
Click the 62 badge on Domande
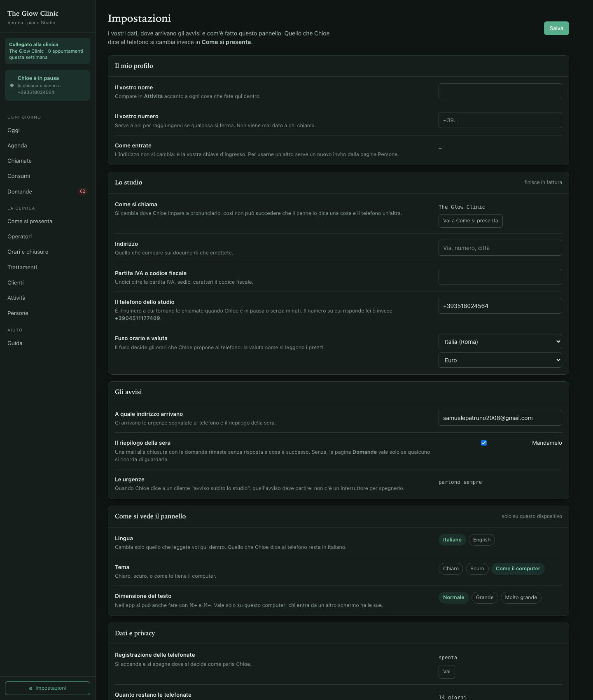(82, 191)
